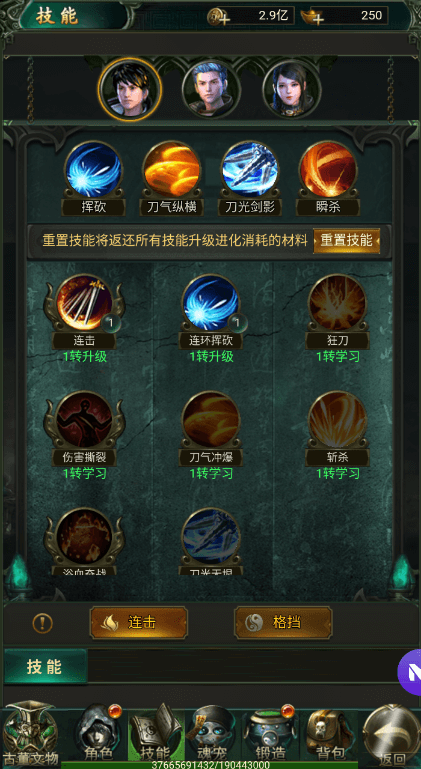Switch to the blue-haired character portrait

click(x=211, y=89)
